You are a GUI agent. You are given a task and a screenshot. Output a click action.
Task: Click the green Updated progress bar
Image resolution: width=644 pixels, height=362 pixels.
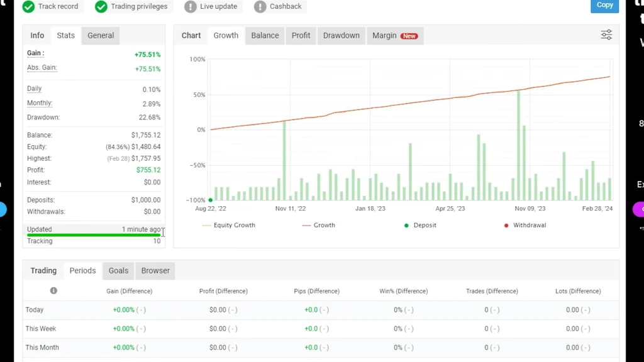click(x=94, y=235)
